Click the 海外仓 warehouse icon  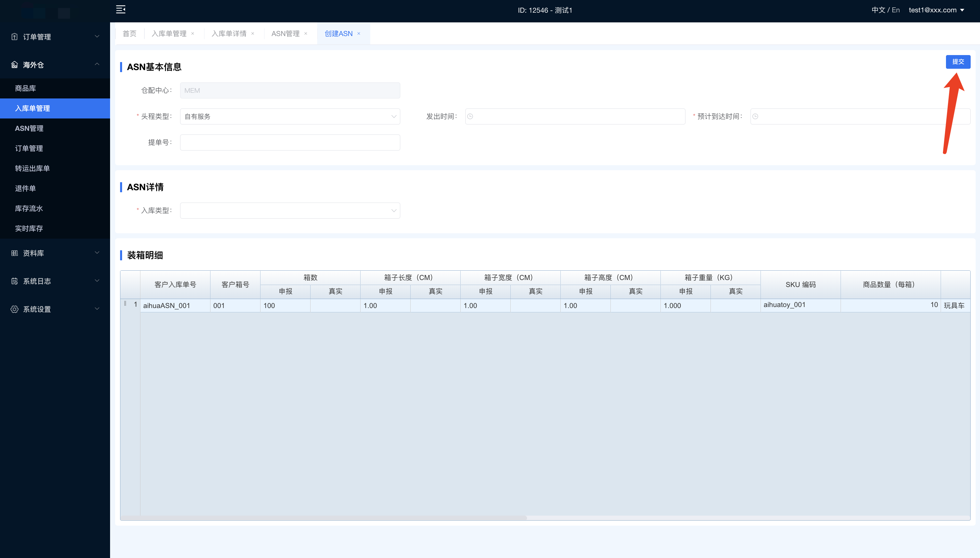(15, 65)
